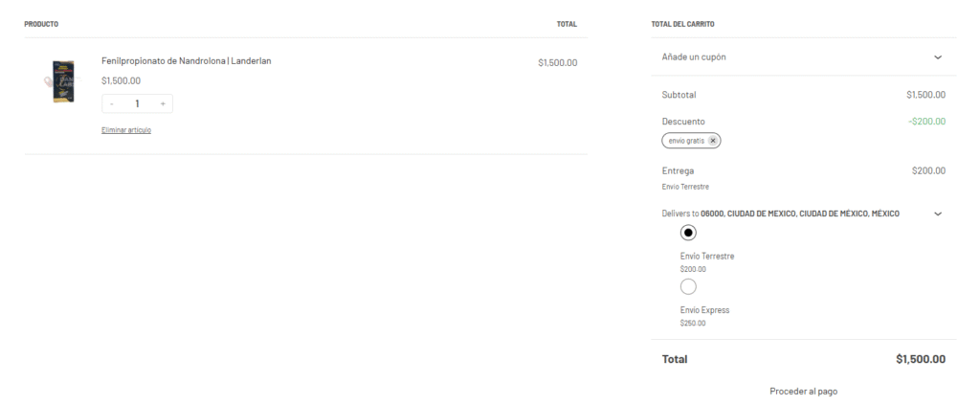Click the "Delivers to 06000, Ciudad de Mexico" text
980x405 pixels.
pos(780,214)
